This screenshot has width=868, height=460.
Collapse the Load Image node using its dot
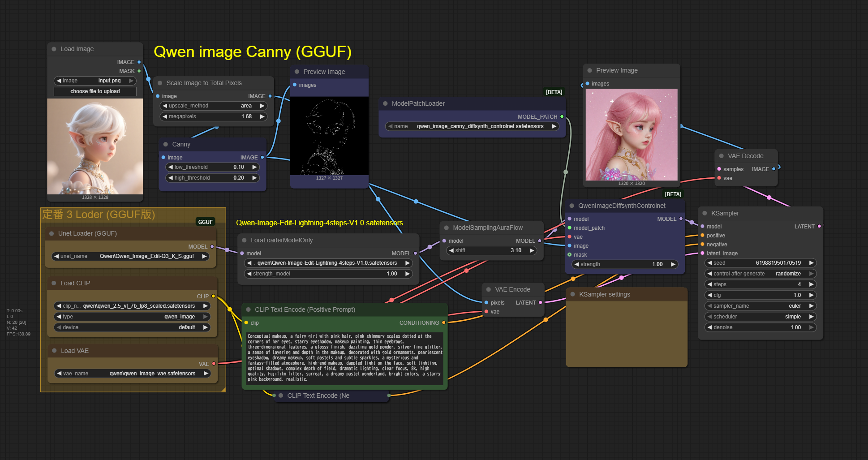pos(54,49)
